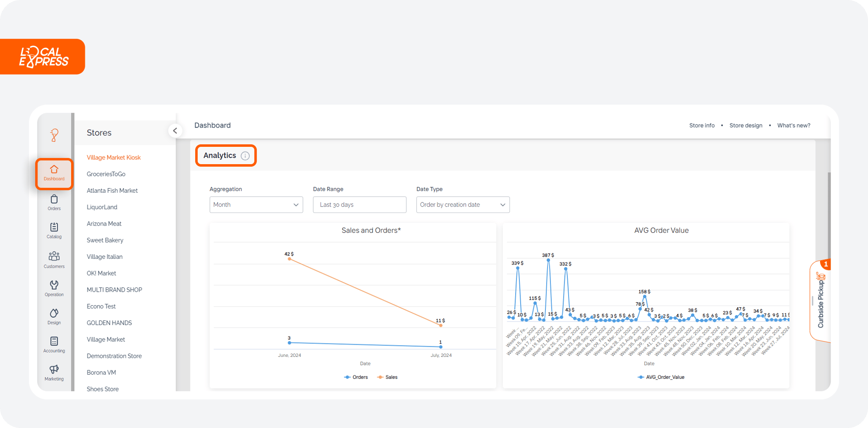This screenshot has width=868, height=428.
Task: Select the Operation wrench icon
Action: click(54, 287)
